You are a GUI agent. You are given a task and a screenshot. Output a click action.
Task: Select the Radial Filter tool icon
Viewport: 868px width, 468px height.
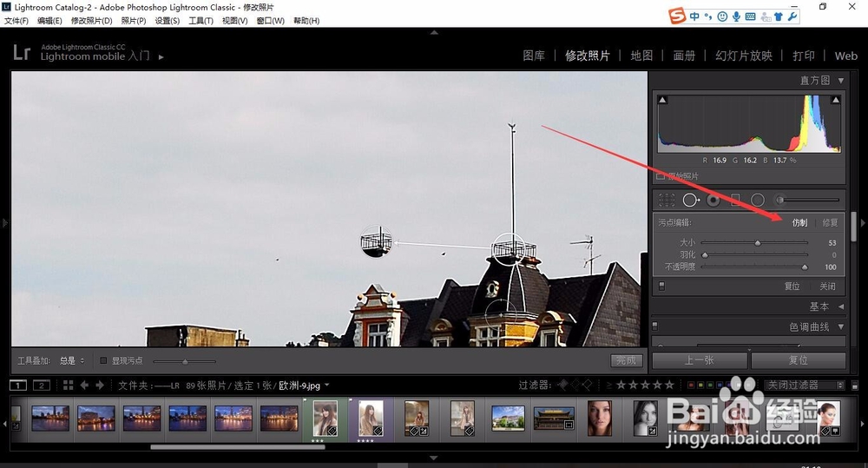(757, 200)
